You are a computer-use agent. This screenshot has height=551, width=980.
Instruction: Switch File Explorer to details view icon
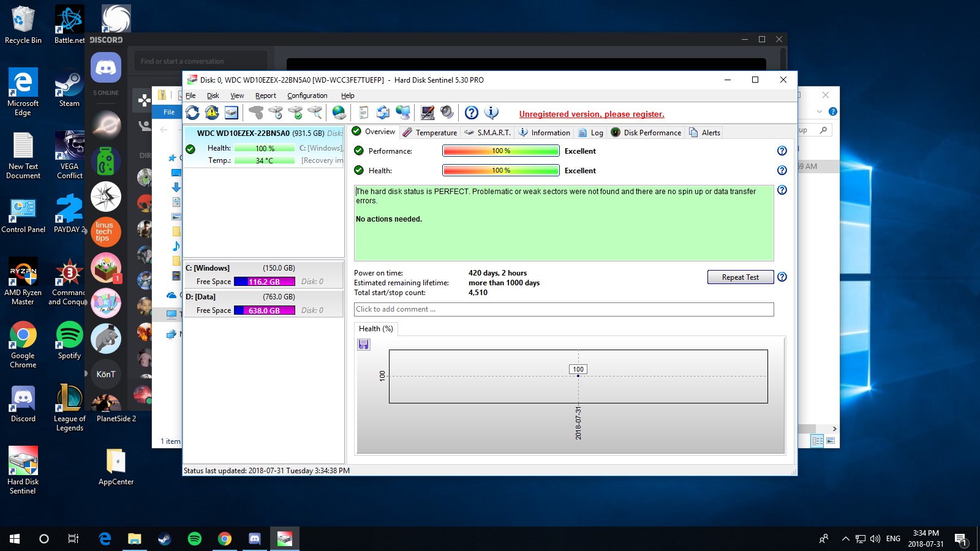tap(817, 441)
